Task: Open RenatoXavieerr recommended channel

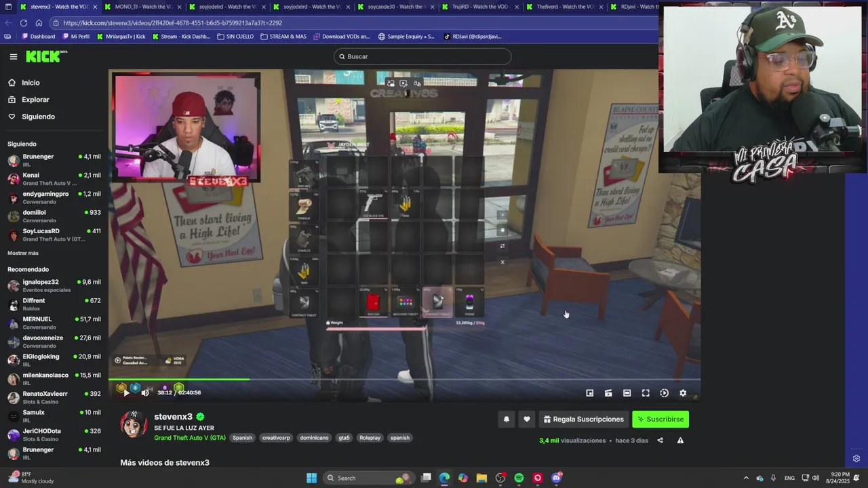Action: coord(54,397)
